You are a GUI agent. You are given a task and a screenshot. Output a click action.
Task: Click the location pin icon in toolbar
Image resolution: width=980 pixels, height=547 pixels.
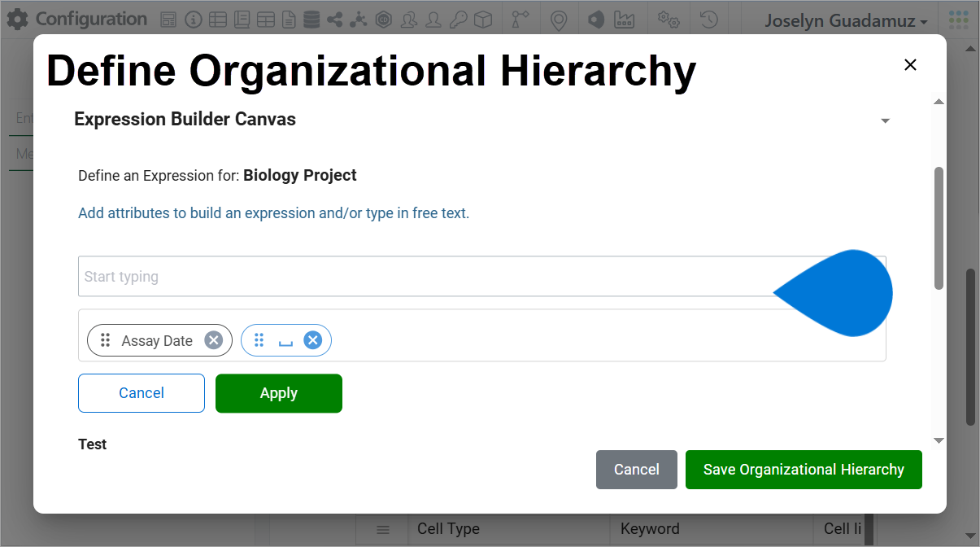pos(559,20)
